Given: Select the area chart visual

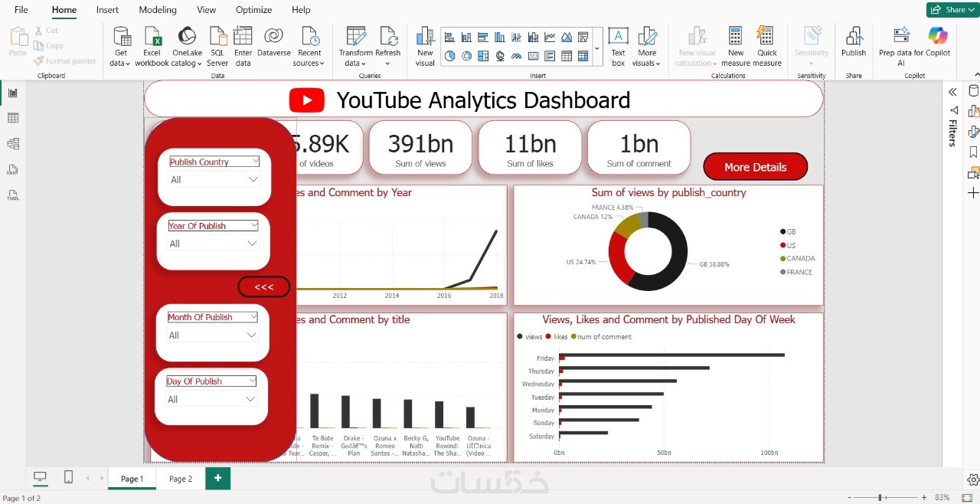Looking at the screenshot, I should [567, 37].
